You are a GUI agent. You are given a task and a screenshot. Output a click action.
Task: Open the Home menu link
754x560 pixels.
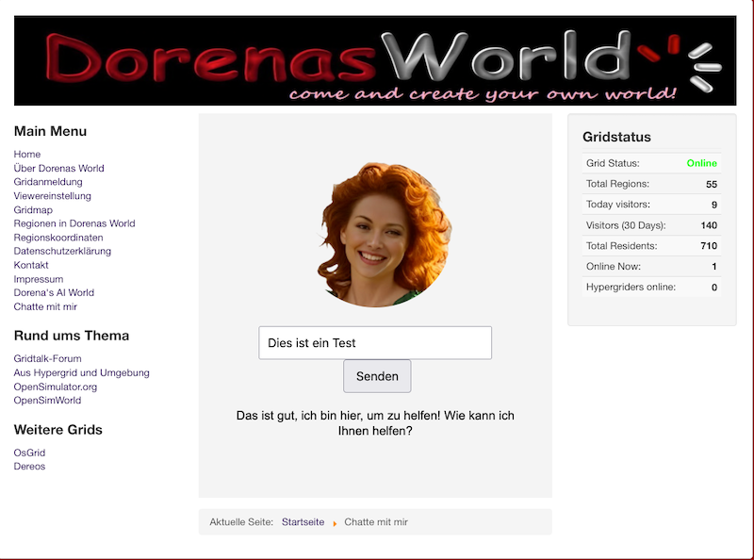click(x=27, y=155)
